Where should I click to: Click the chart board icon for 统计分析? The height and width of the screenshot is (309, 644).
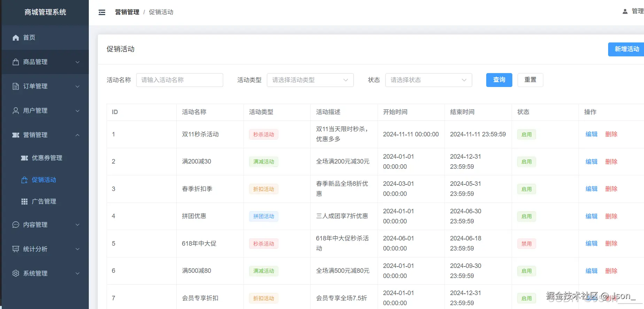[x=16, y=249]
